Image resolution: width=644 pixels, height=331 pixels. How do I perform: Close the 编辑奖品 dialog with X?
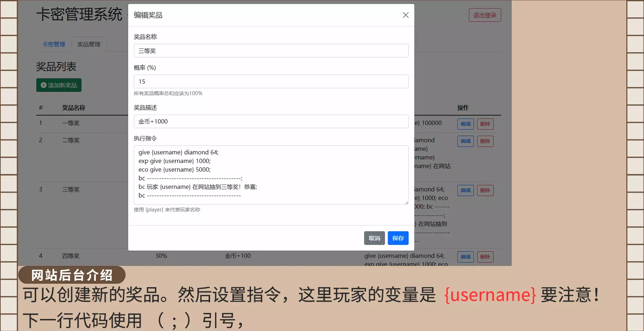point(406,15)
